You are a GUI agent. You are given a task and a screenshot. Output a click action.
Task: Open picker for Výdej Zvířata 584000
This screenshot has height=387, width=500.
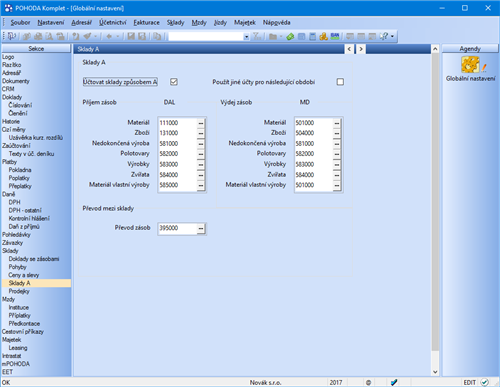(x=337, y=175)
